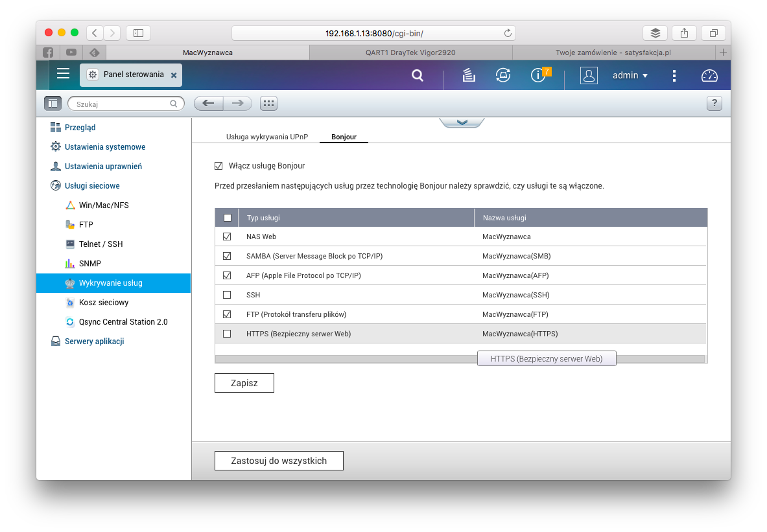Open help question mark button
This screenshot has width=767, height=532.
[714, 103]
